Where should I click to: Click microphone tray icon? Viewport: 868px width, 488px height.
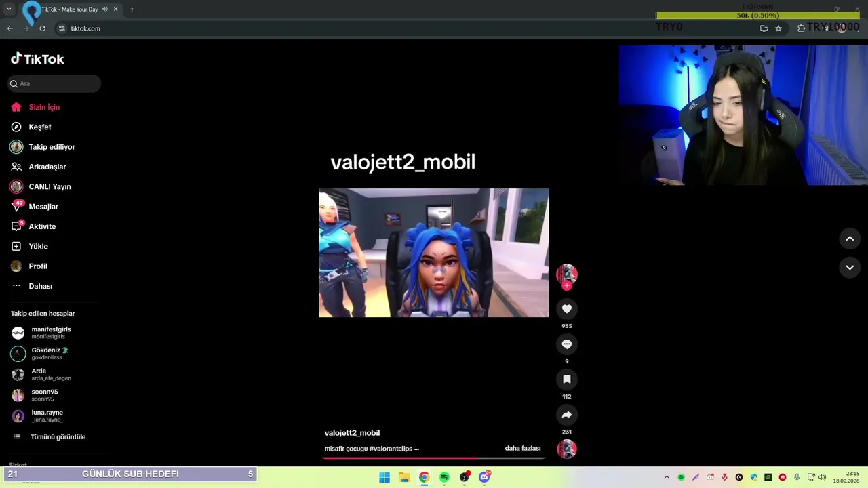click(797, 477)
